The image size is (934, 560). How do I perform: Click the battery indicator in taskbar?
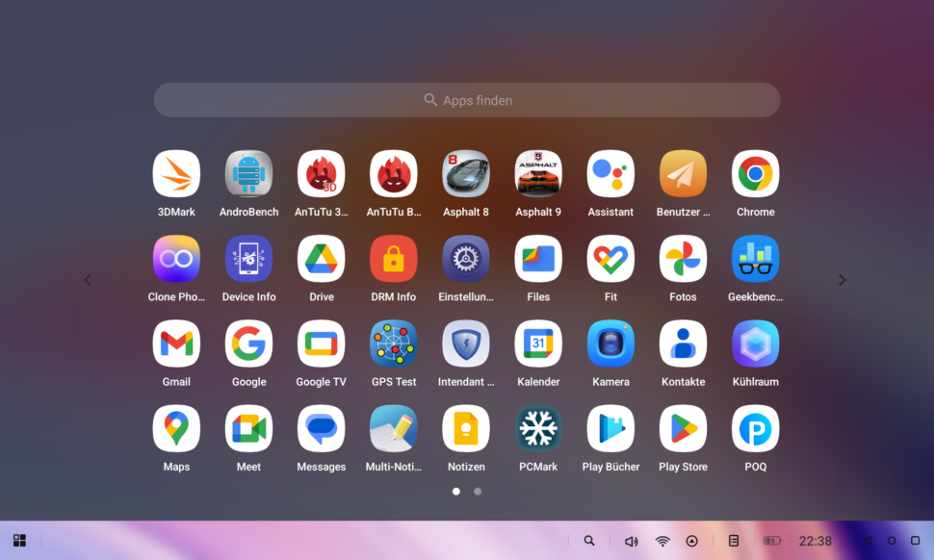point(772,541)
